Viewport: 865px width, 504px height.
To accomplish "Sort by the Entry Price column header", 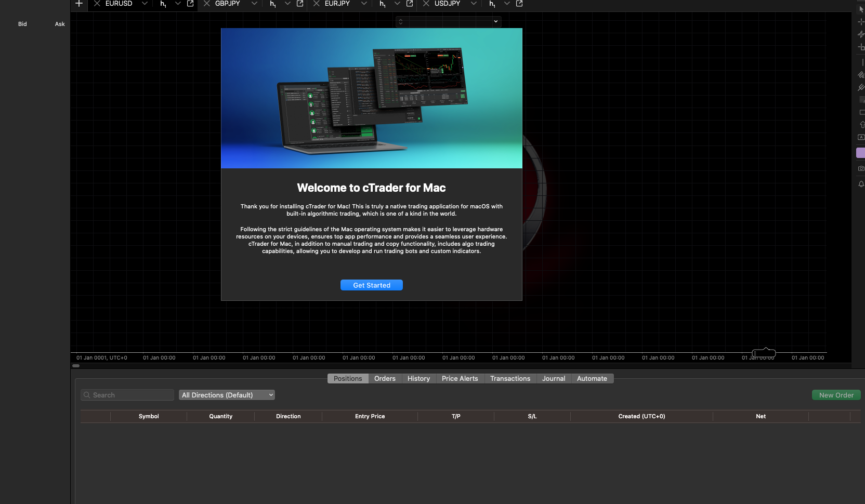I will (x=370, y=417).
